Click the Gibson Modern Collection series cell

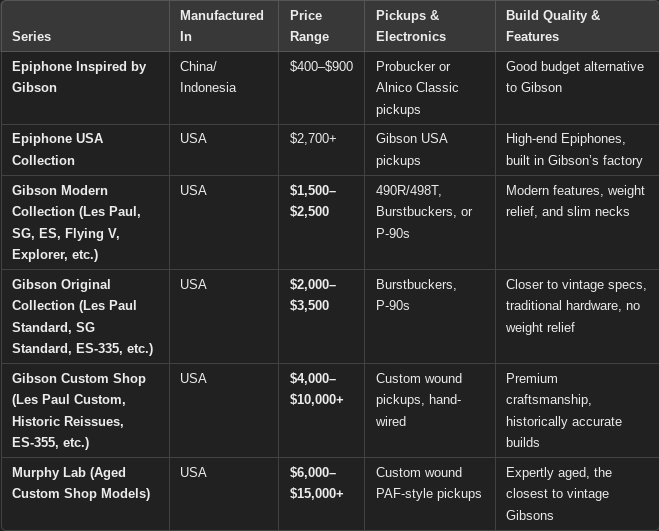point(76,222)
